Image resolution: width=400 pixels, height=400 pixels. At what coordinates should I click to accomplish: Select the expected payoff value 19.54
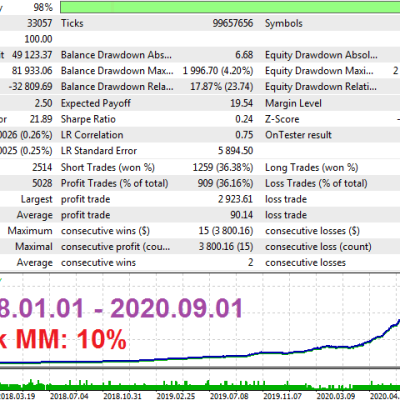click(x=241, y=103)
